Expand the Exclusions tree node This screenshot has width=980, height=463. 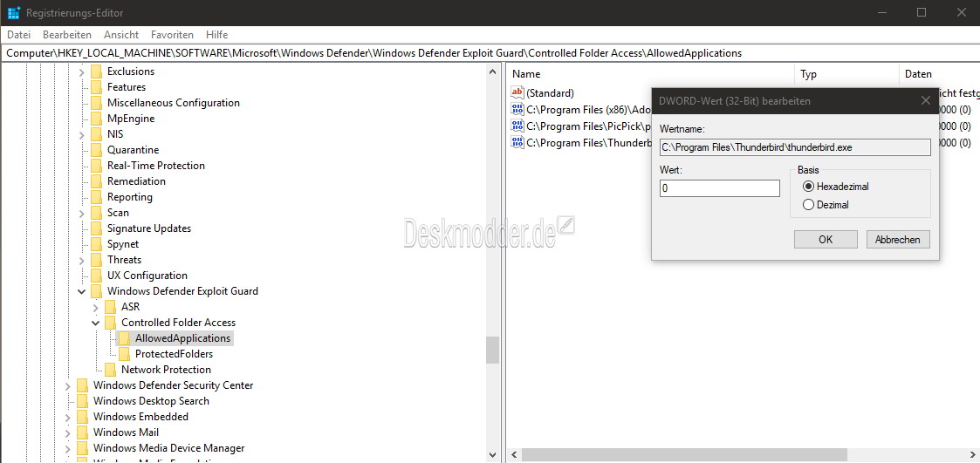pyautogui.click(x=81, y=71)
